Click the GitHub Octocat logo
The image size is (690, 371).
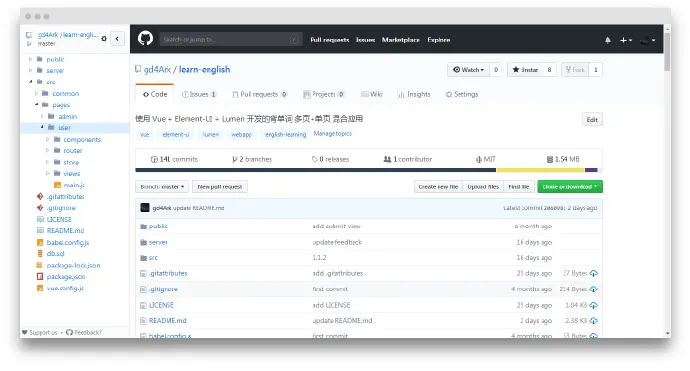pos(145,39)
